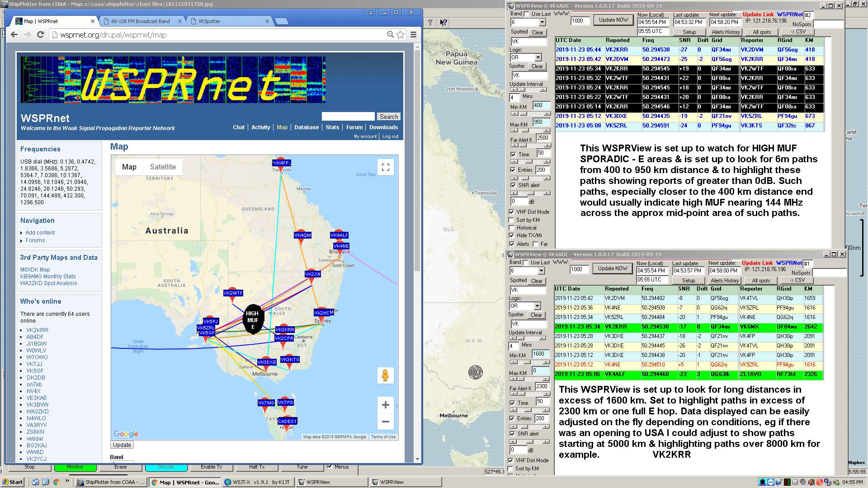Open Band dropdown in lower WSPRView
This screenshot has height=488, width=868.
point(541,271)
